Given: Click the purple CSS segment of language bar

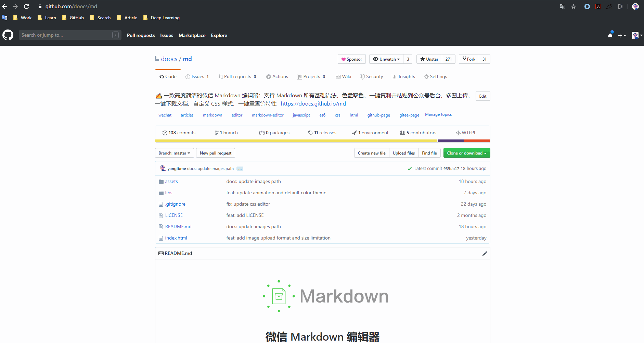Looking at the screenshot, I should tap(451, 141).
